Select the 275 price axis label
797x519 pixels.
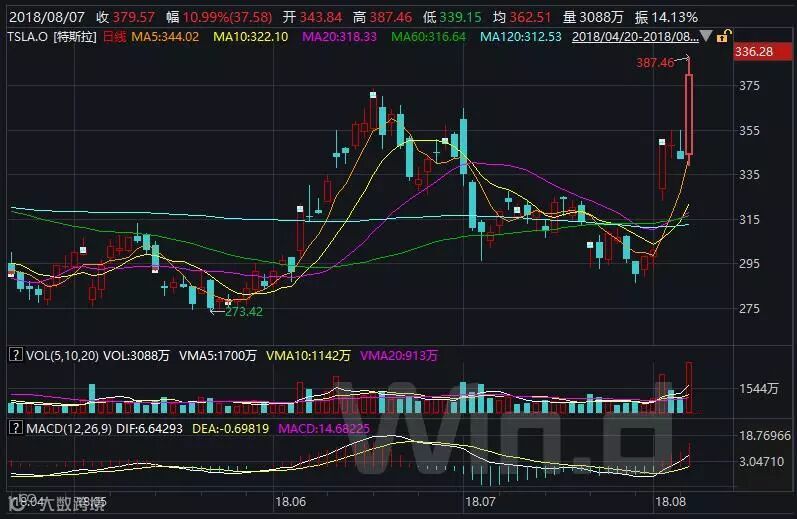coord(749,308)
